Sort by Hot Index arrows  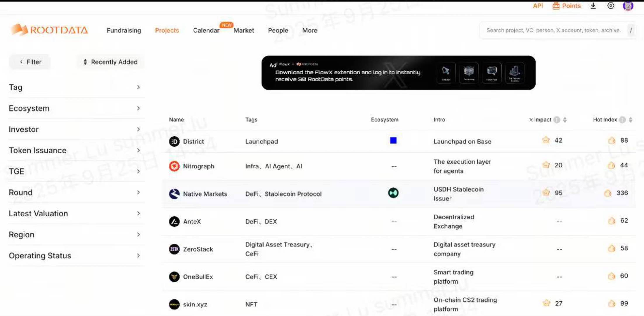tap(631, 120)
